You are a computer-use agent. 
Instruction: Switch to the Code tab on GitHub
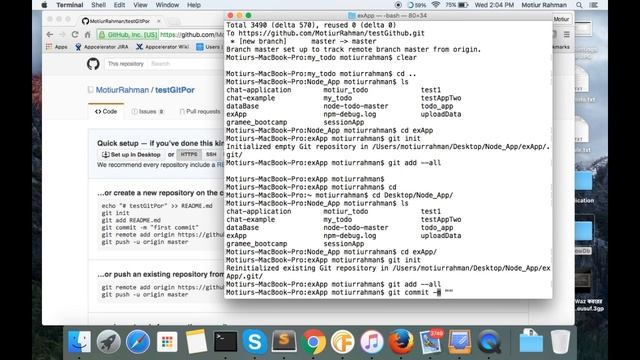point(106,111)
